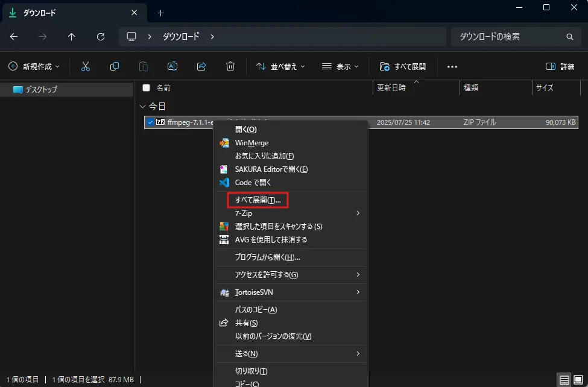Select 開く(O) in context menu
This screenshot has height=387, width=588.
click(x=291, y=130)
